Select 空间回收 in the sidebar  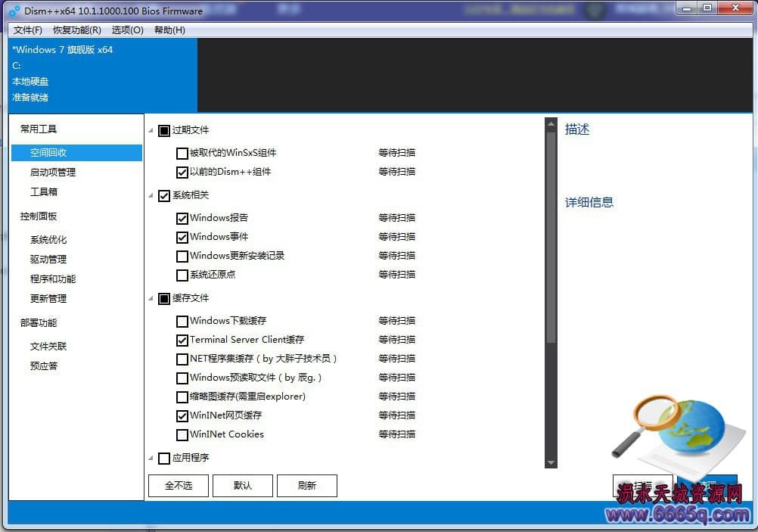(76, 152)
